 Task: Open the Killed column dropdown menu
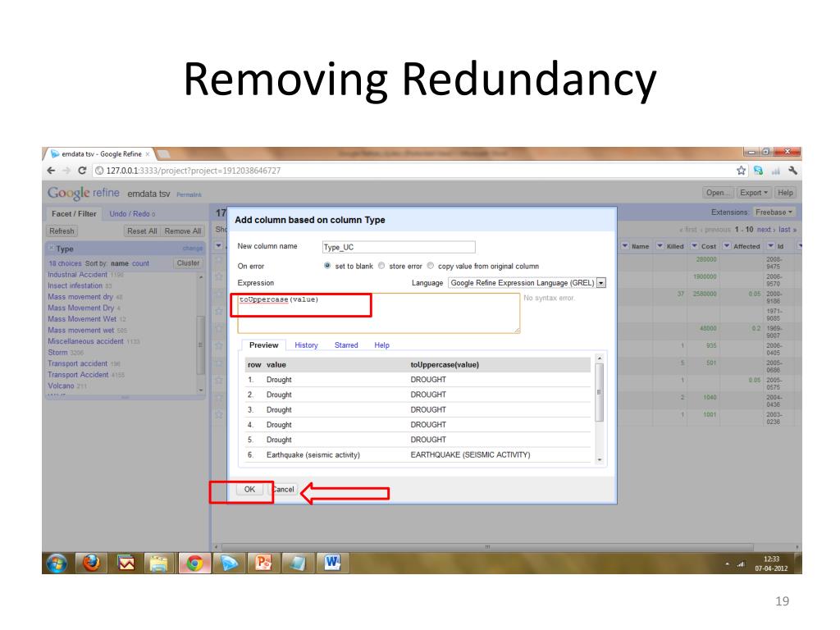point(660,246)
